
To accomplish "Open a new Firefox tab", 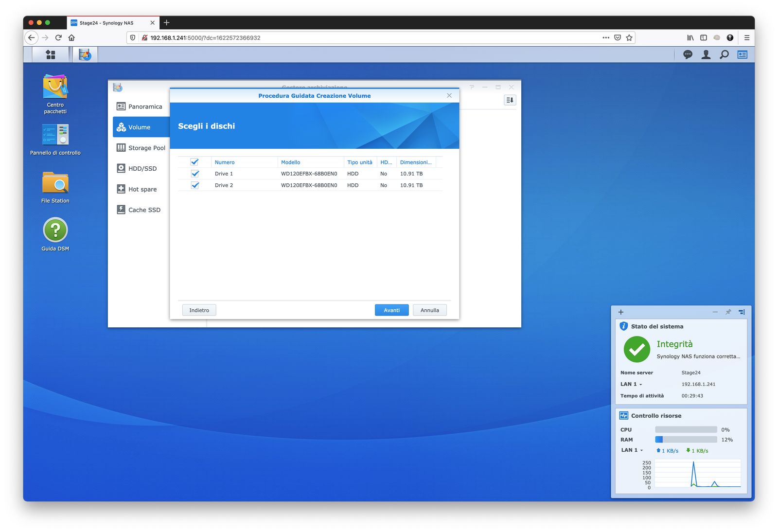I will point(167,22).
